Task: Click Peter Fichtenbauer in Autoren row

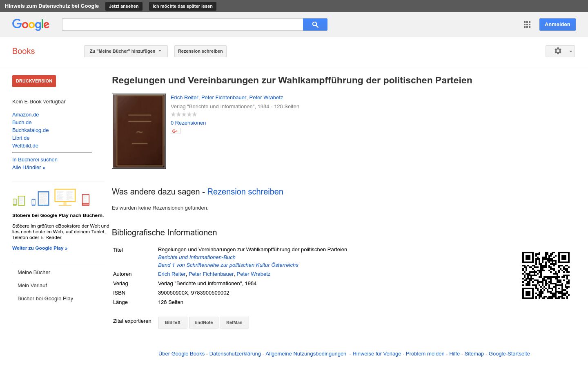Action: point(211,274)
